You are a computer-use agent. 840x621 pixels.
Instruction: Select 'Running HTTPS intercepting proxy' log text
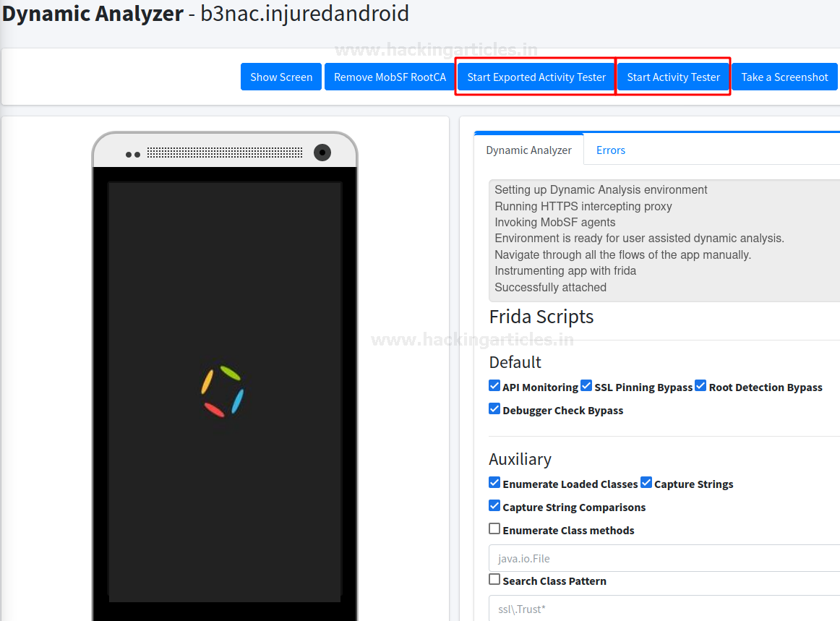coord(583,206)
